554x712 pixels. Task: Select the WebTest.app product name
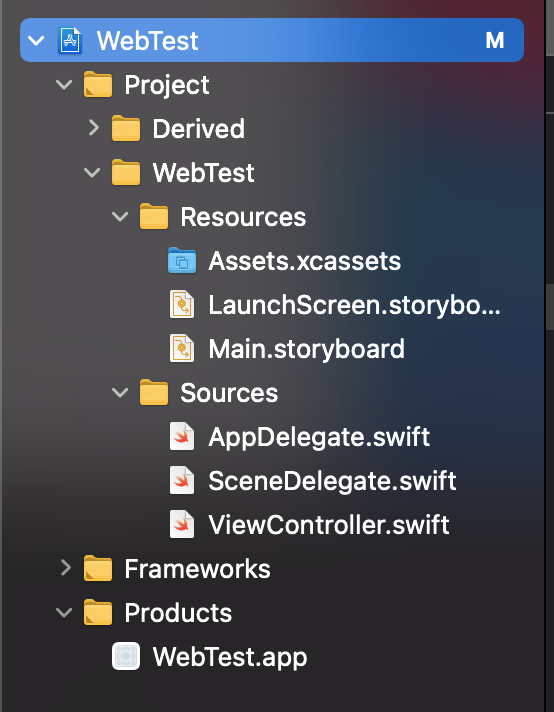(230, 658)
